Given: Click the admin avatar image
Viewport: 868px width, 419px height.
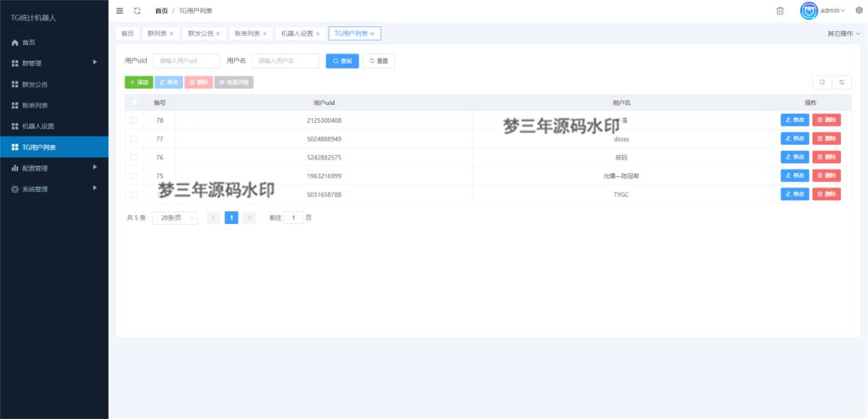Looking at the screenshot, I should [810, 10].
